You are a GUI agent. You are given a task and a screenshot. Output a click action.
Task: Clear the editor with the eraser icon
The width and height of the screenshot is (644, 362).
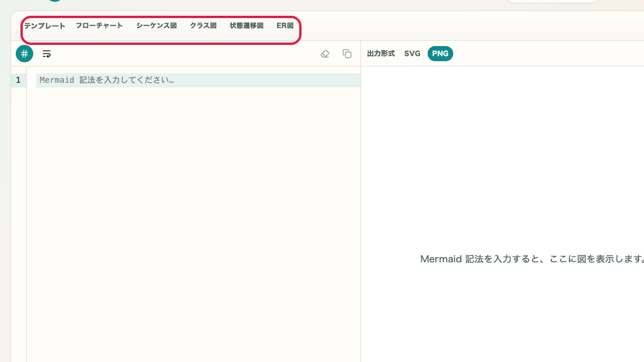pos(325,54)
